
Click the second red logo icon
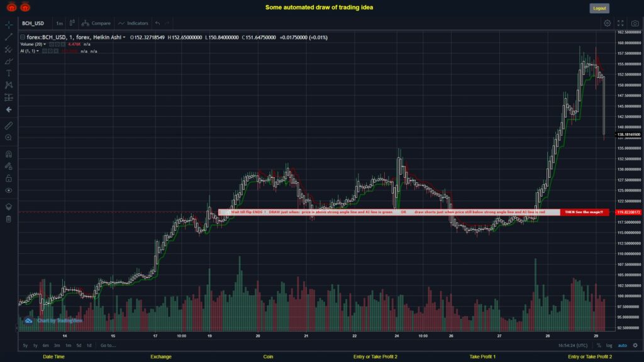[25, 7]
